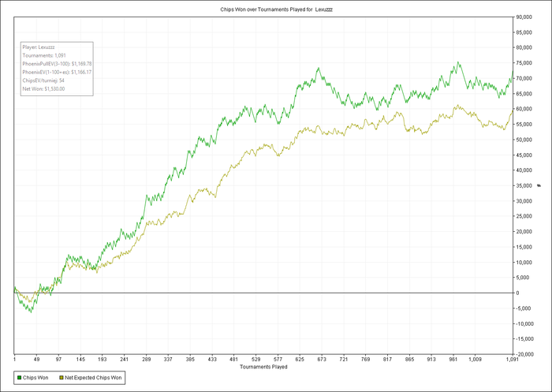This screenshot has width=552, height=392.
Task: Click the 30,000 y-axis tick label
Action: pyautogui.click(x=524, y=201)
